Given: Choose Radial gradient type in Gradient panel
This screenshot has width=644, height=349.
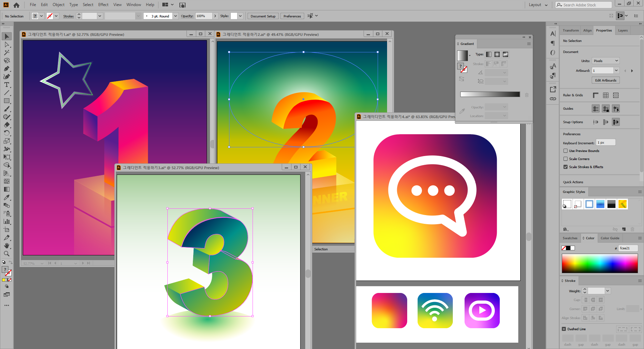Looking at the screenshot, I should (497, 54).
